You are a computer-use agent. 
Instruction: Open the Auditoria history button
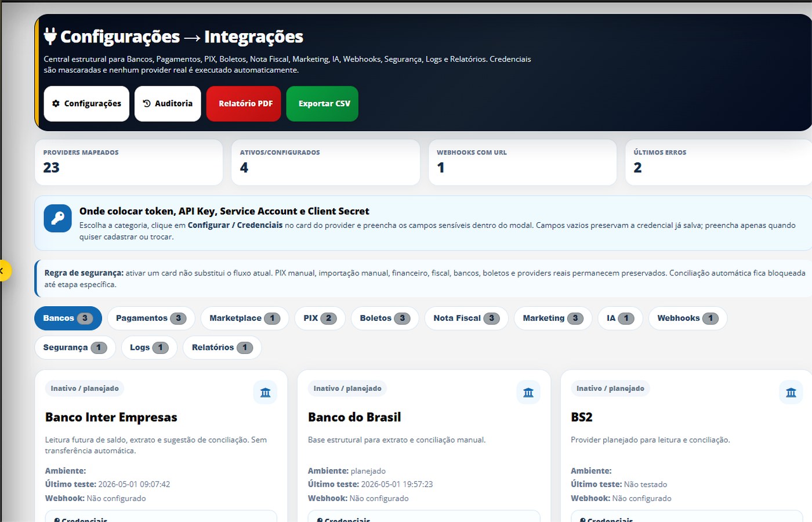pyautogui.click(x=168, y=104)
